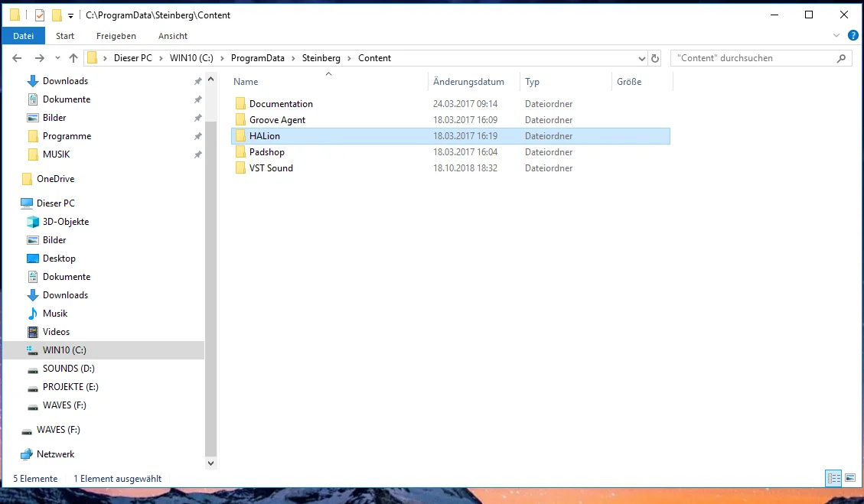The width and height of the screenshot is (864, 504).
Task: Open the Ansicht ribbon tab
Action: point(173,36)
